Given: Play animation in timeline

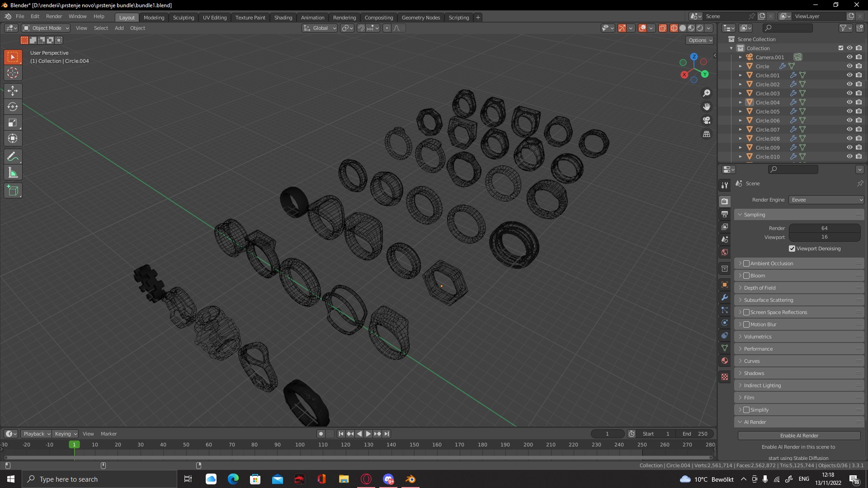Looking at the screenshot, I should pyautogui.click(x=368, y=434).
